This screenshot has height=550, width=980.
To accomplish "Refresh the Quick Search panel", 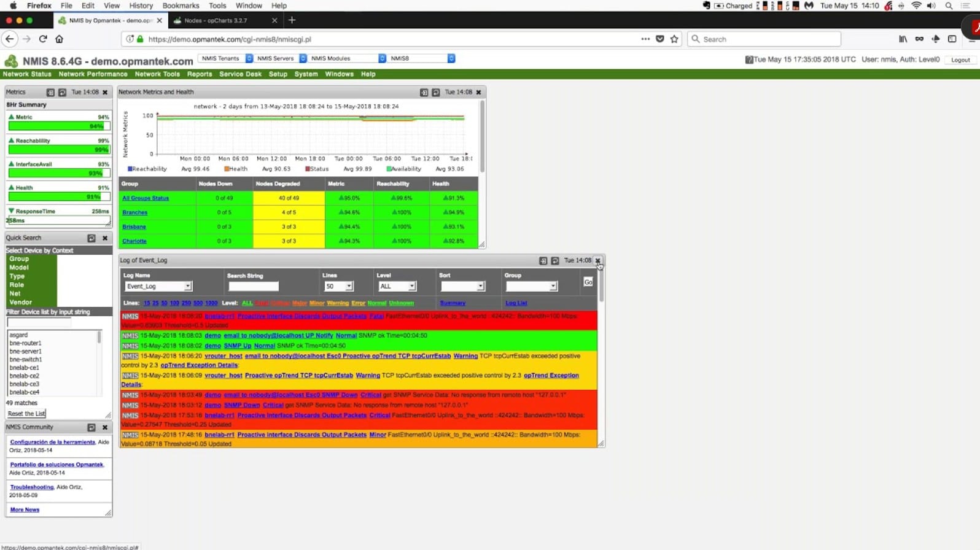I will (91, 238).
